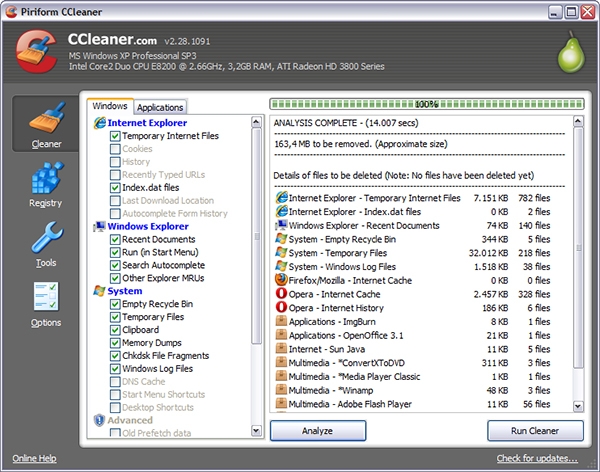
Task: Click icon beside Windows Log Files result
Action: [282, 266]
